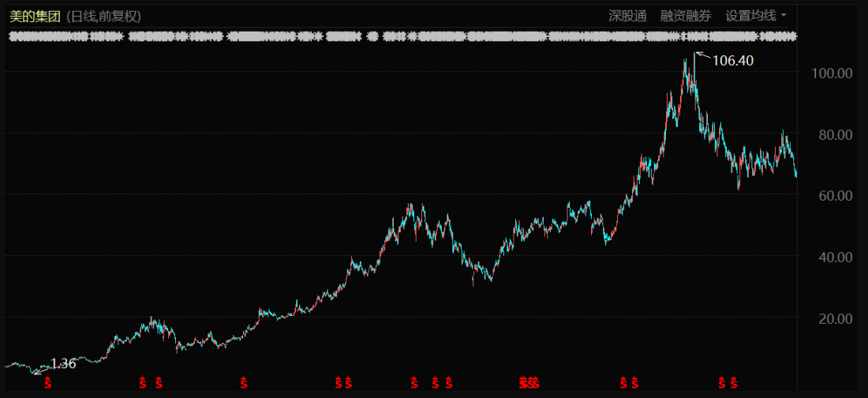The height and width of the screenshot is (398, 868).
Task: Click the fourth red S marker from left
Action: tap(243, 383)
